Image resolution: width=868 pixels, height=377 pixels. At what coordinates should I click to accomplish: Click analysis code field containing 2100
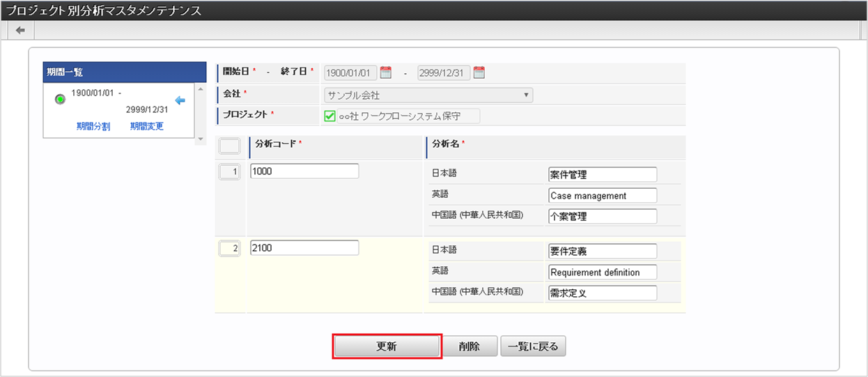click(x=304, y=248)
